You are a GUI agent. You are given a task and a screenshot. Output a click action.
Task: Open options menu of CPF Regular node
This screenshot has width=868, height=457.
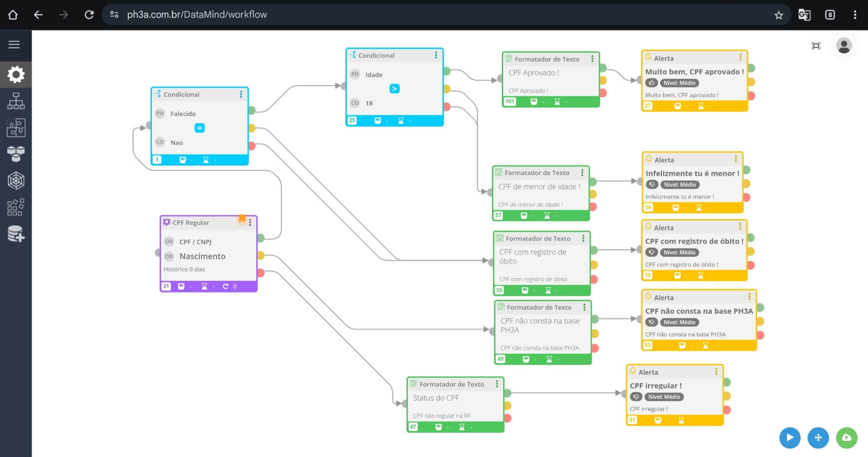tap(250, 222)
